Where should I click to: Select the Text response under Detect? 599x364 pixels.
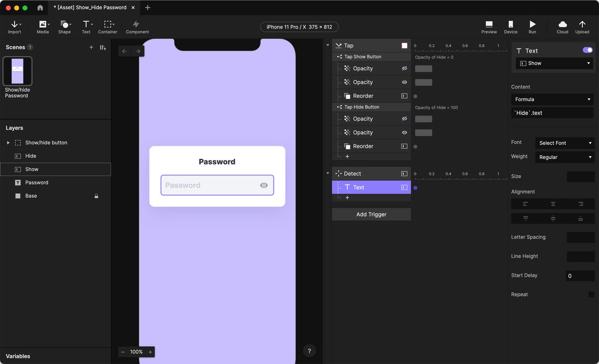point(371,187)
